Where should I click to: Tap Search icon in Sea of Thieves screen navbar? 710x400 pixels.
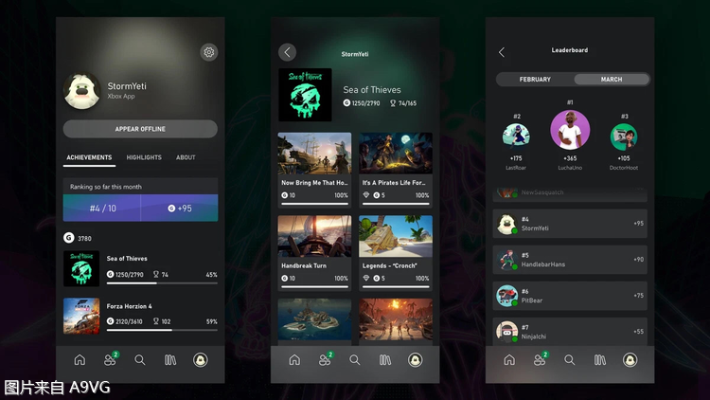(355, 360)
